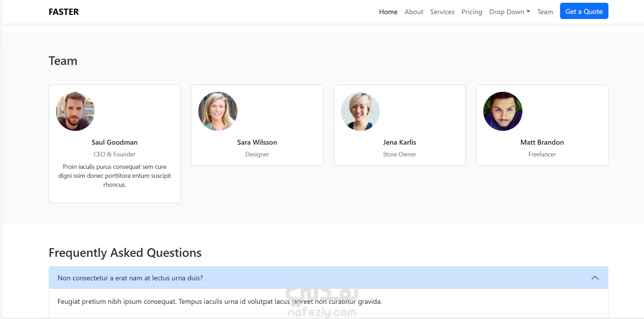This screenshot has width=644, height=319.
Task: Select the name Matt Brandon
Action: [x=542, y=142]
